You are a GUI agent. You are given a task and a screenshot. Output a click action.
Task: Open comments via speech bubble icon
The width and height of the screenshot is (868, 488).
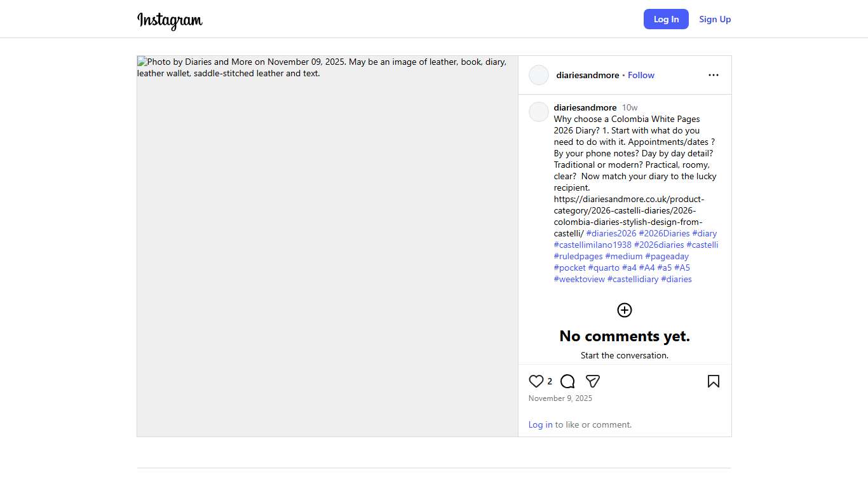(567, 381)
